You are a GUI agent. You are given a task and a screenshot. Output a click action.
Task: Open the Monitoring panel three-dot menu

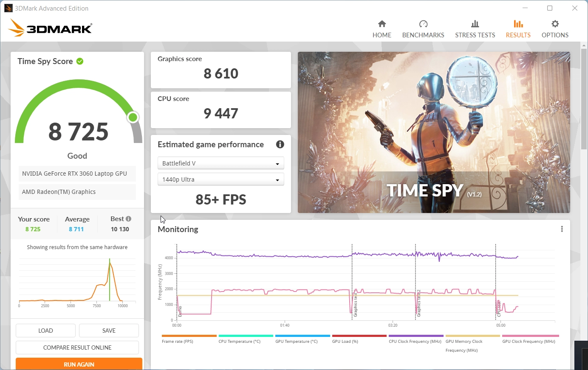(562, 229)
